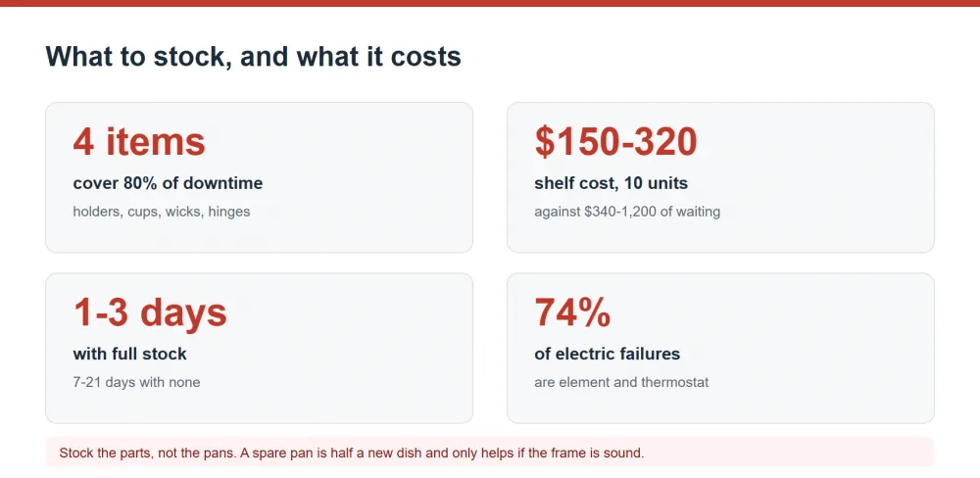
Task: Click "are element and thermostat" caption
Action: coord(621,382)
